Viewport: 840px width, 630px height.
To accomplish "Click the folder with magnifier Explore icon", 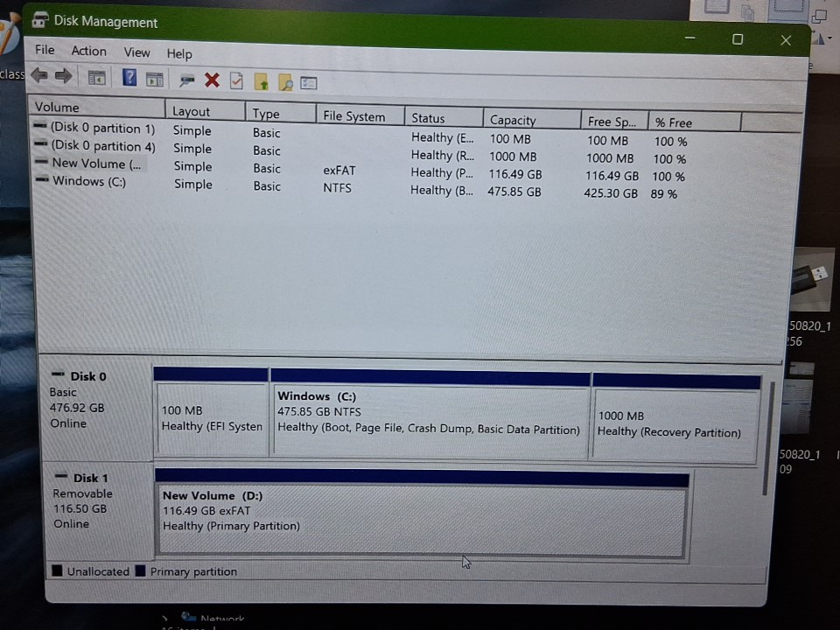I will pos(285,83).
